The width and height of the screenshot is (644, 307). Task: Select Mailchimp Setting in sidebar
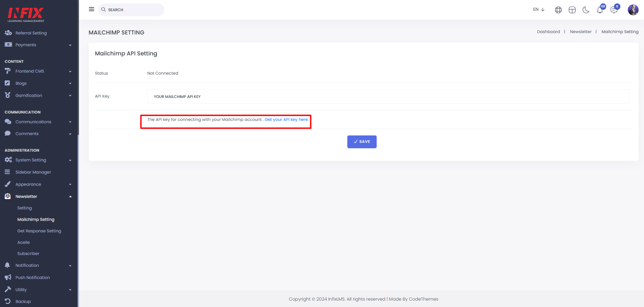tap(36, 220)
